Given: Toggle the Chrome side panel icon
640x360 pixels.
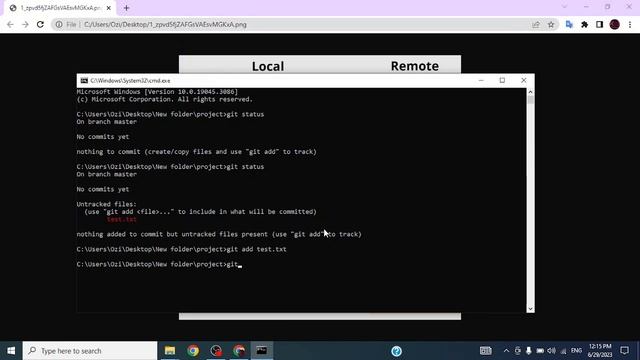Looking at the screenshot, I should [599, 24].
